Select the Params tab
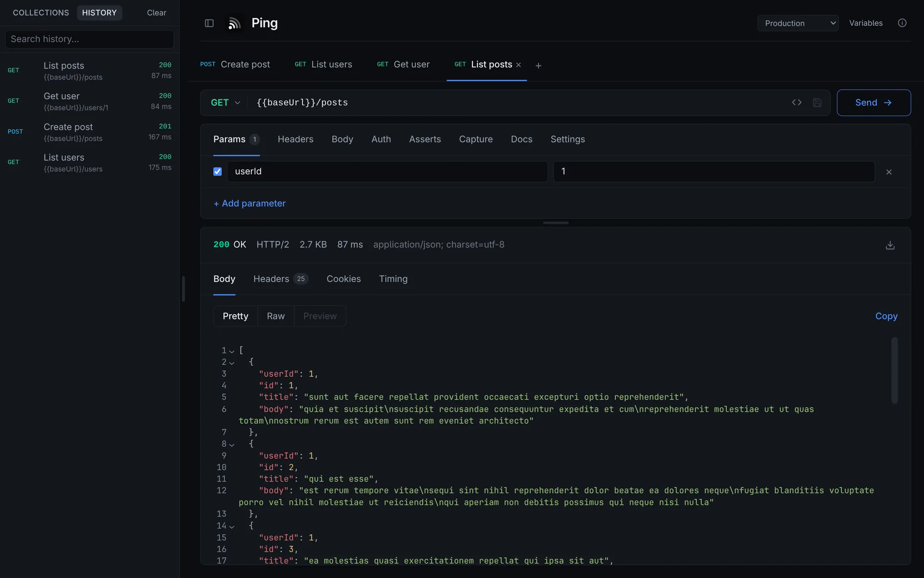Image resolution: width=924 pixels, height=578 pixels. click(x=236, y=139)
